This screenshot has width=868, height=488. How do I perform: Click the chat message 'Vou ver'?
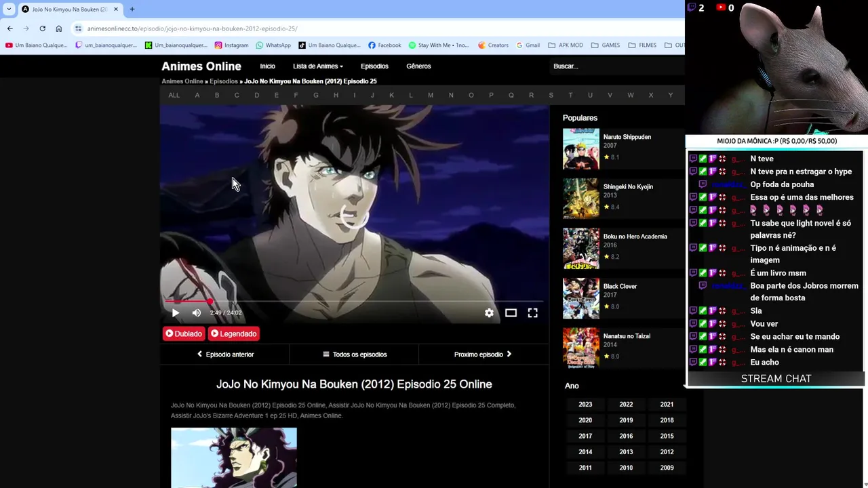coord(764,324)
